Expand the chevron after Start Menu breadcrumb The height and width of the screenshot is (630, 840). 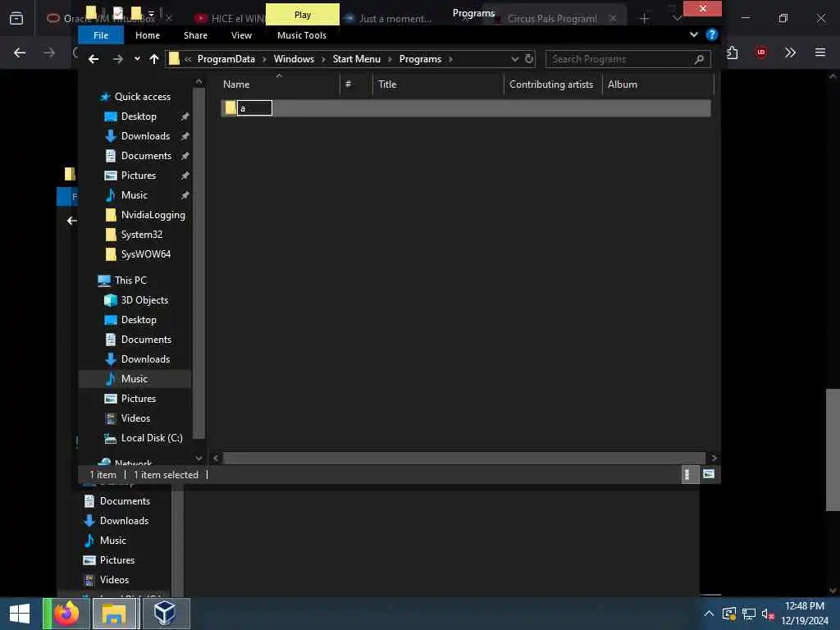click(390, 59)
